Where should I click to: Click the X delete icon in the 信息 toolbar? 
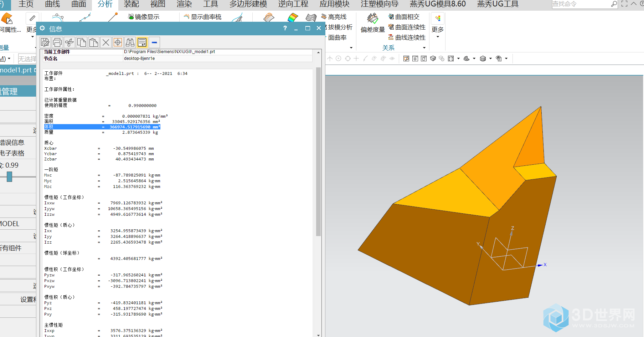[106, 43]
